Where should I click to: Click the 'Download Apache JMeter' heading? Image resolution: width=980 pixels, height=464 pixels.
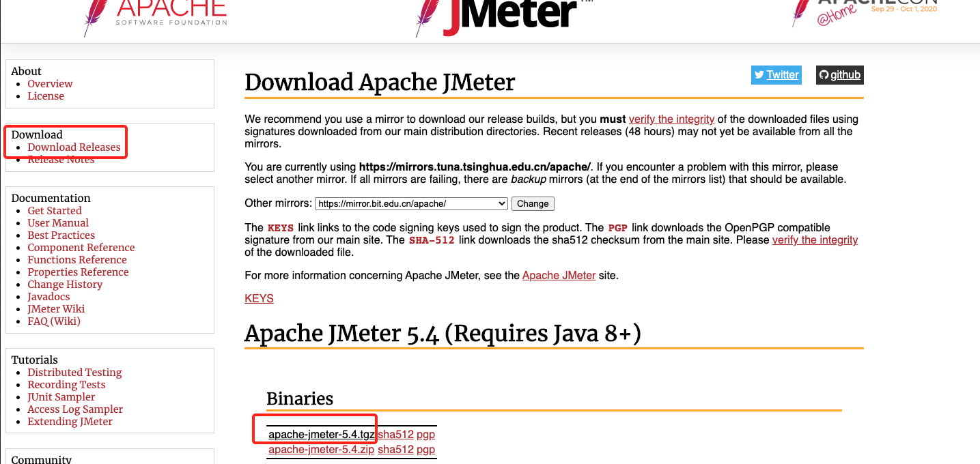click(380, 83)
